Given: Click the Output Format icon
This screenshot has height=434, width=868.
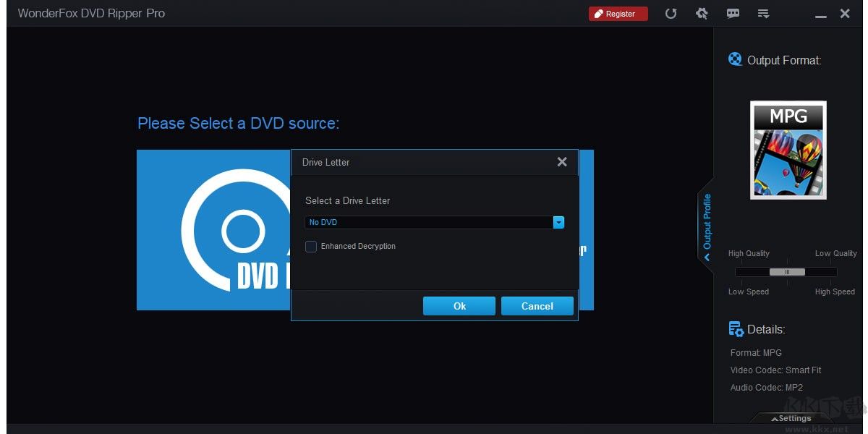Looking at the screenshot, I should [x=735, y=59].
